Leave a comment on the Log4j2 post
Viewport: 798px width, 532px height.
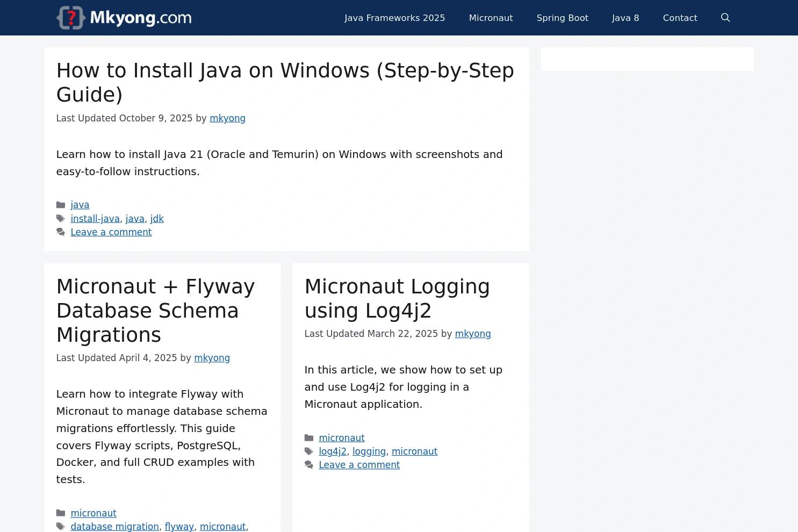(360, 465)
